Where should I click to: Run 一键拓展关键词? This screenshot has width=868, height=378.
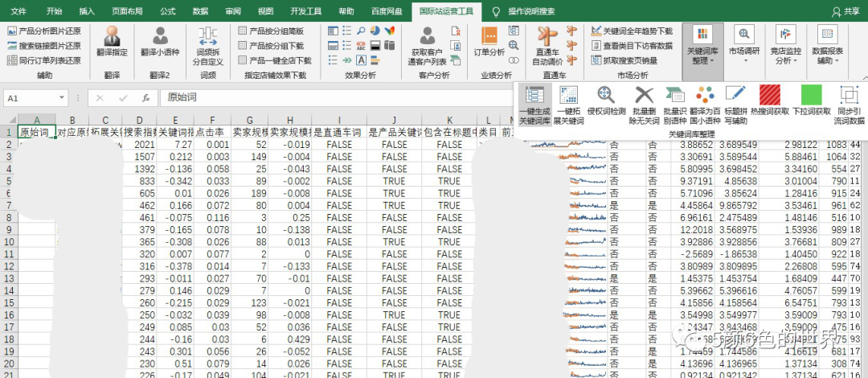pos(568,105)
